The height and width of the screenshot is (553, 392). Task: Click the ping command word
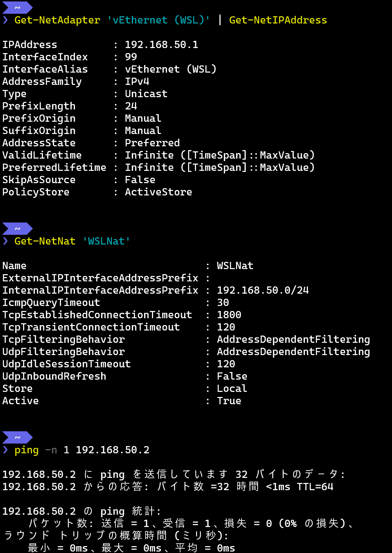(26, 450)
